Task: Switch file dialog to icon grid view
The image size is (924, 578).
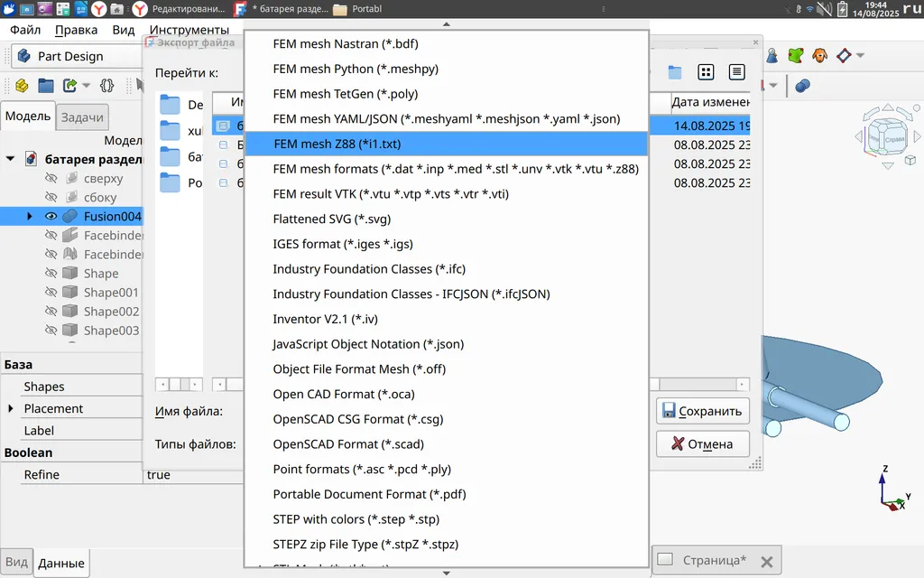Action: 707,72
